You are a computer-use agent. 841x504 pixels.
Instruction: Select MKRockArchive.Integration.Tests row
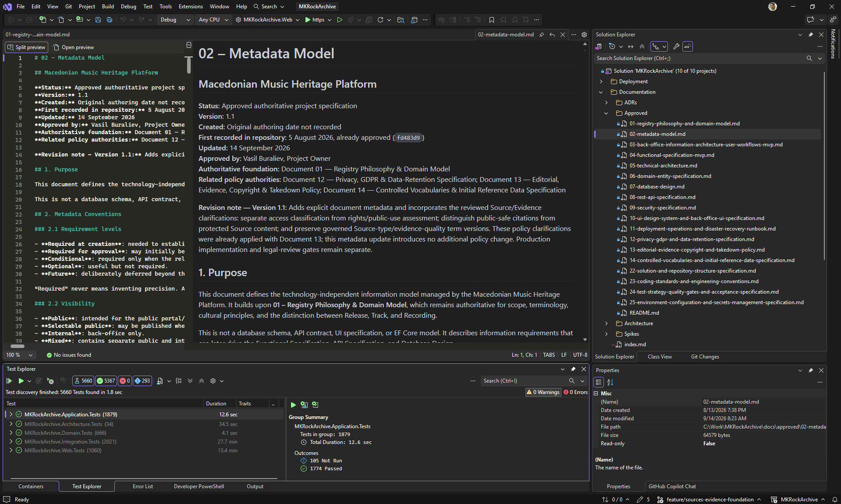(x=144, y=441)
